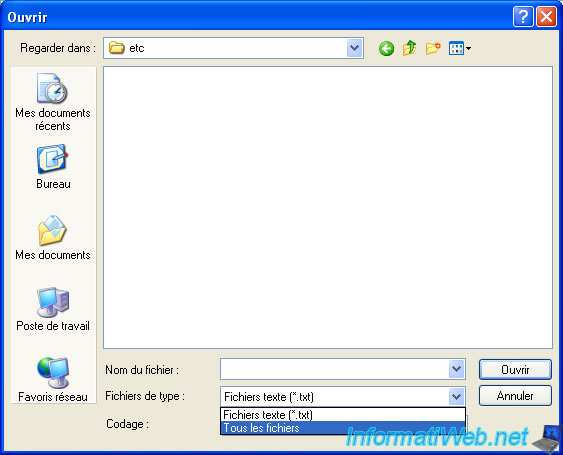Click the Ouvrir button

pyautogui.click(x=515, y=370)
